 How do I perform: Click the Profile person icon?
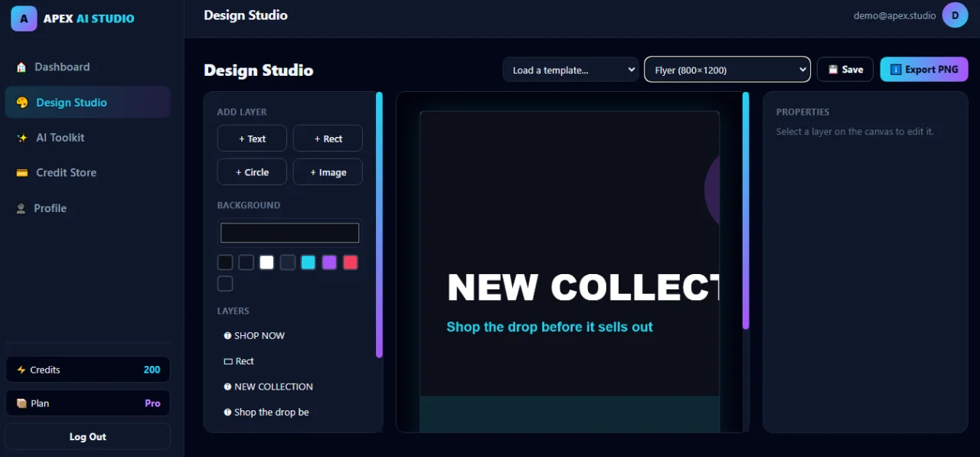point(21,208)
